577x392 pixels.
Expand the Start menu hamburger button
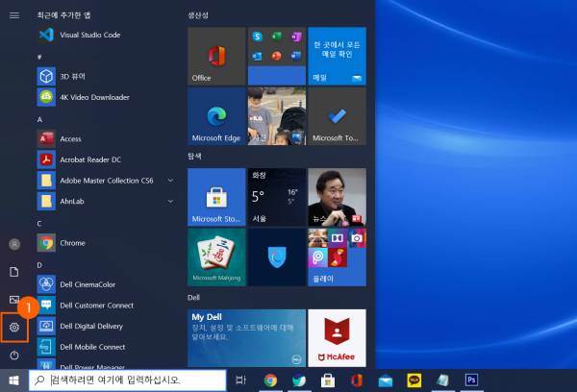pyautogui.click(x=14, y=15)
